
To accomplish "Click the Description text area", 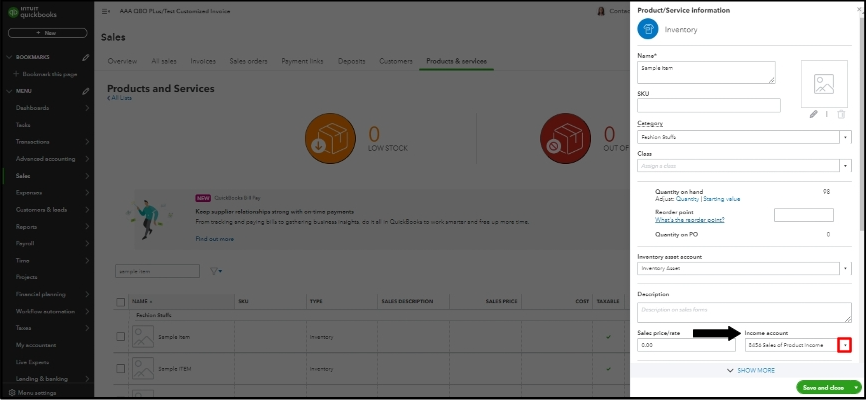I will point(744,312).
